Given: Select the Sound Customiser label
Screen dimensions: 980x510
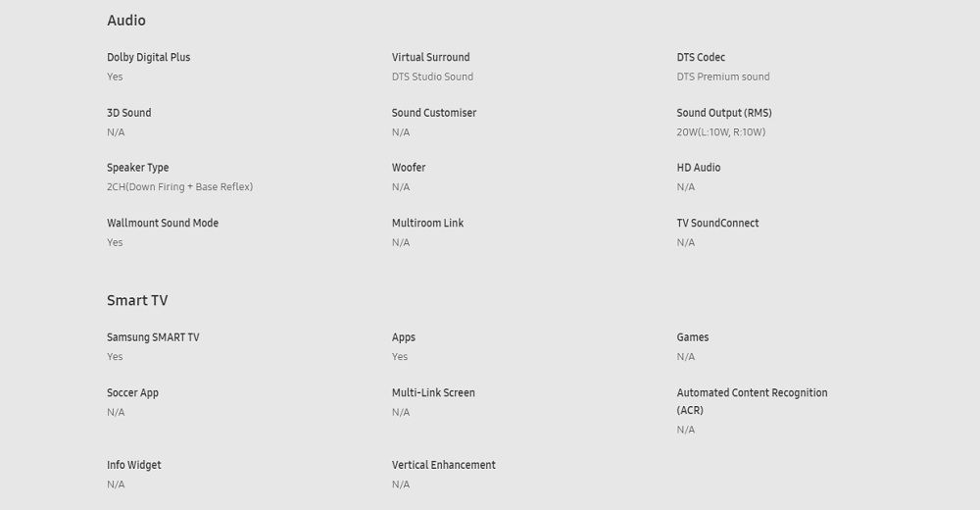Looking at the screenshot, I should 434,113.
